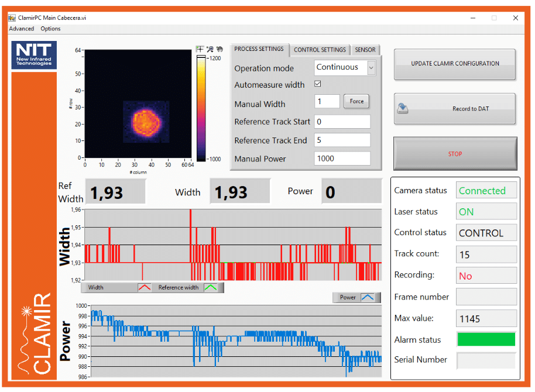
Task: Select the pan hand tool in graph palette
Action: [x=220, y=50]
